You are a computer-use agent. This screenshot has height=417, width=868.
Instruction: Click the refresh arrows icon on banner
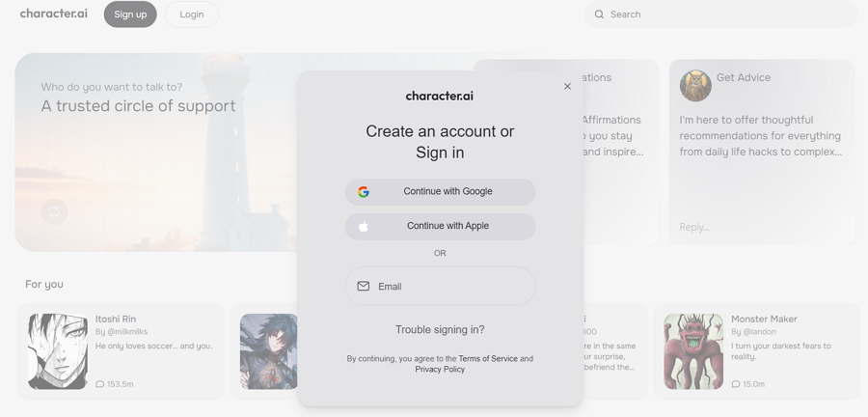coord(54,211)
